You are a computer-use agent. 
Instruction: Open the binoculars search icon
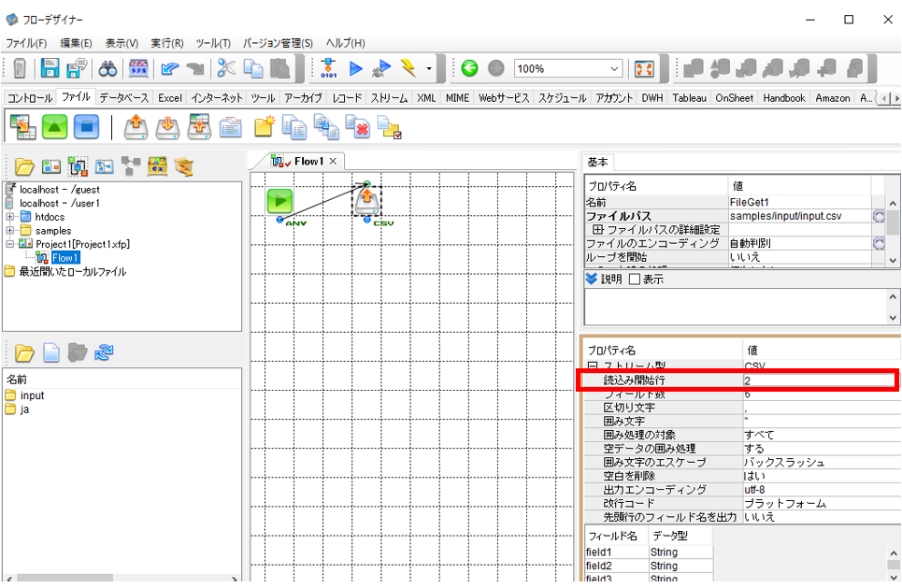(x=107, y=69)
